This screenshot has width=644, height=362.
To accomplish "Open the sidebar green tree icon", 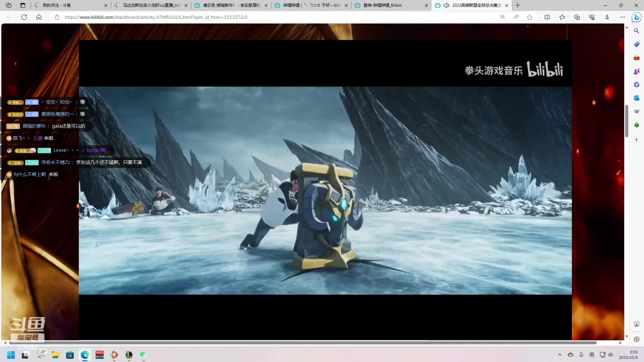I will pos(636,125).
